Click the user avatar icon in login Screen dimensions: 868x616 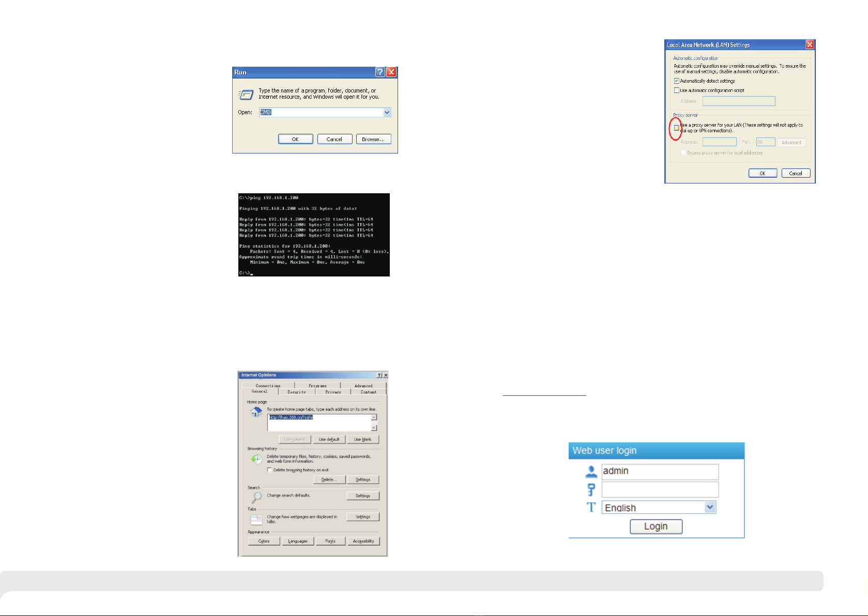(591, 471)
